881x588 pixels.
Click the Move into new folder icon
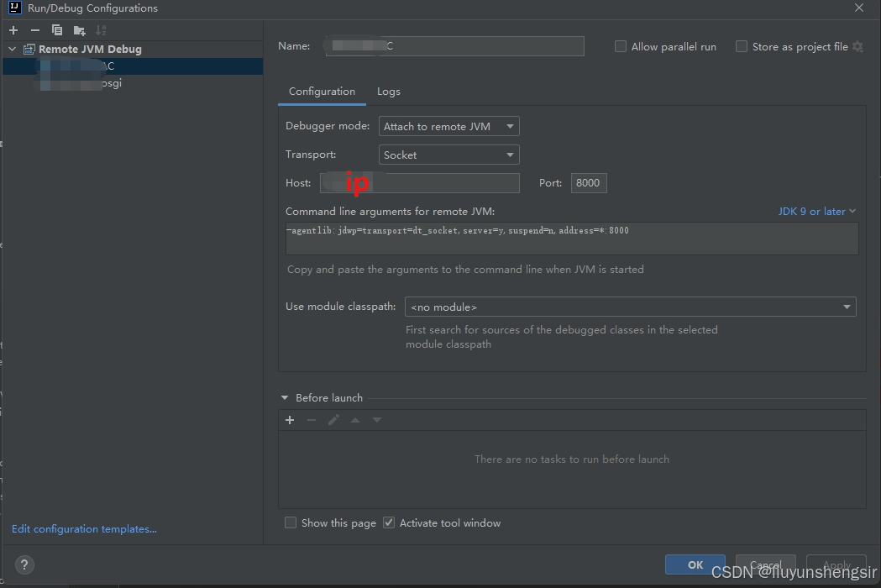click(x=79, y=30)
